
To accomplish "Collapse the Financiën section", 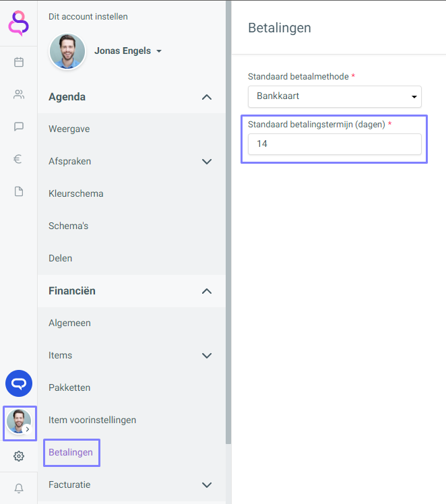I will click(x=207, y=291).
